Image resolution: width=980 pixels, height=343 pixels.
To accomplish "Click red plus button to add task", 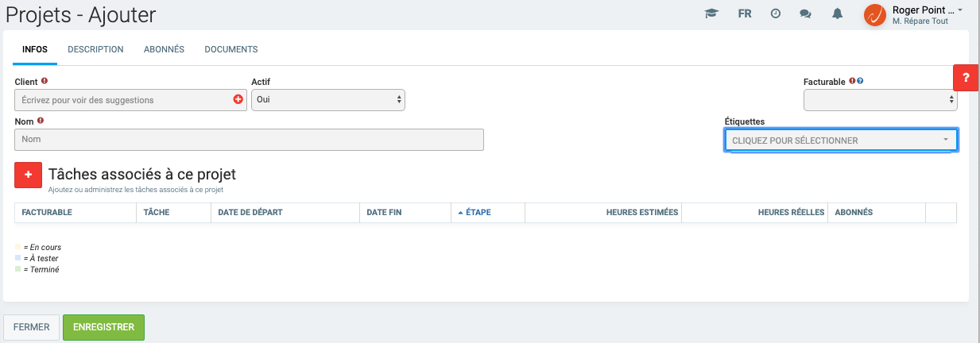I will pyautogui.click(x=28, y=175).
